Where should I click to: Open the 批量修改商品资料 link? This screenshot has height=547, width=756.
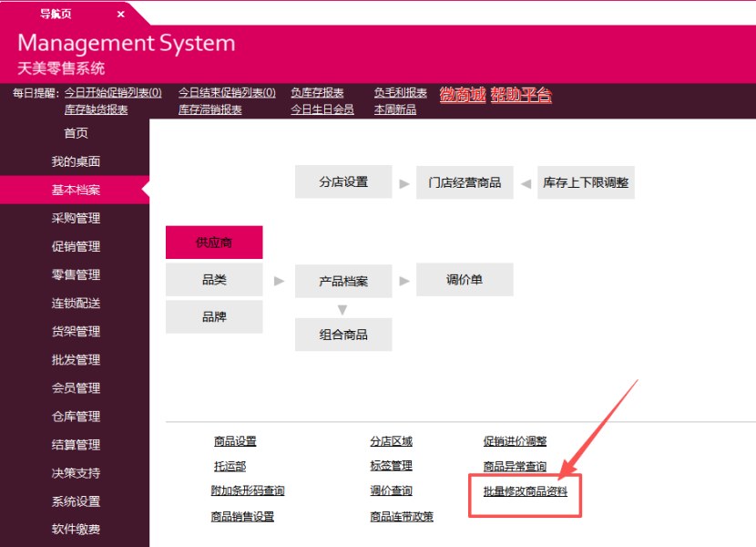click(x=526, y=491)
